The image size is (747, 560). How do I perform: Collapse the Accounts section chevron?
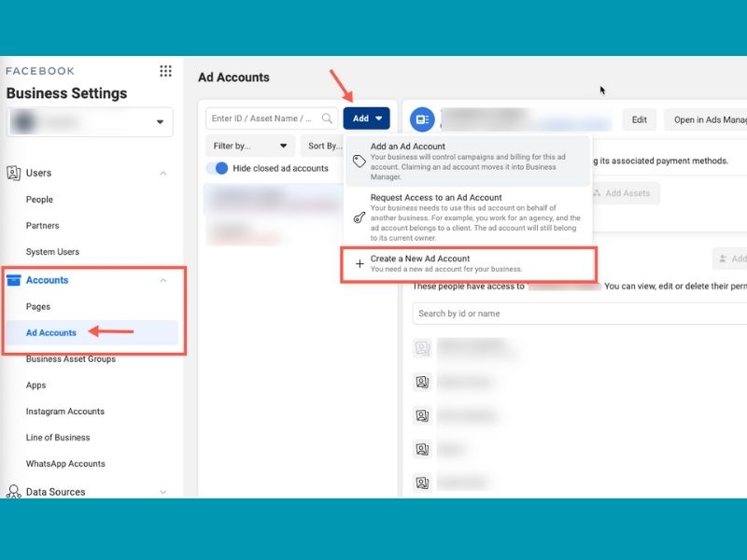[162, 281]
